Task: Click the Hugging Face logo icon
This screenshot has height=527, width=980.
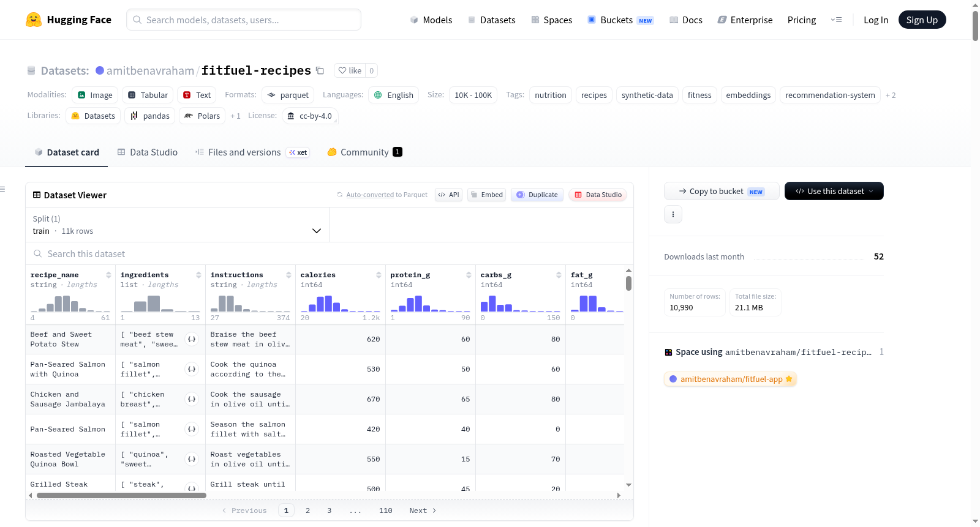Action: [34, 20]
